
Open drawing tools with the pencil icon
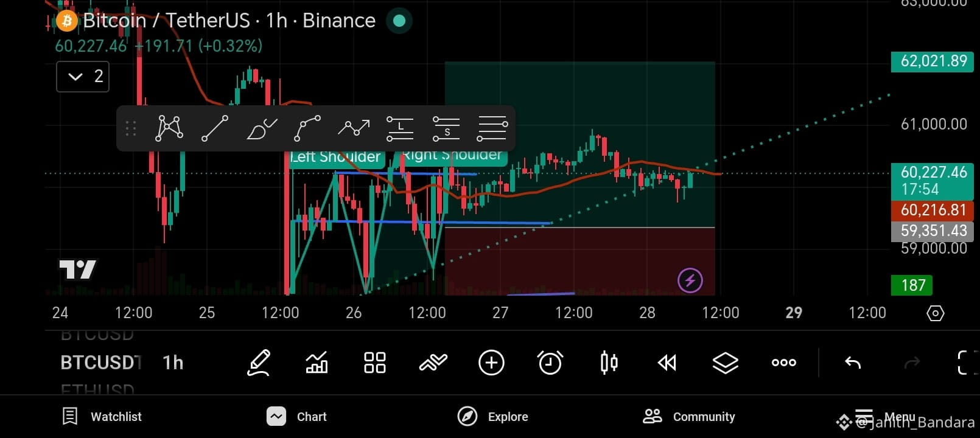coord(259,363)
